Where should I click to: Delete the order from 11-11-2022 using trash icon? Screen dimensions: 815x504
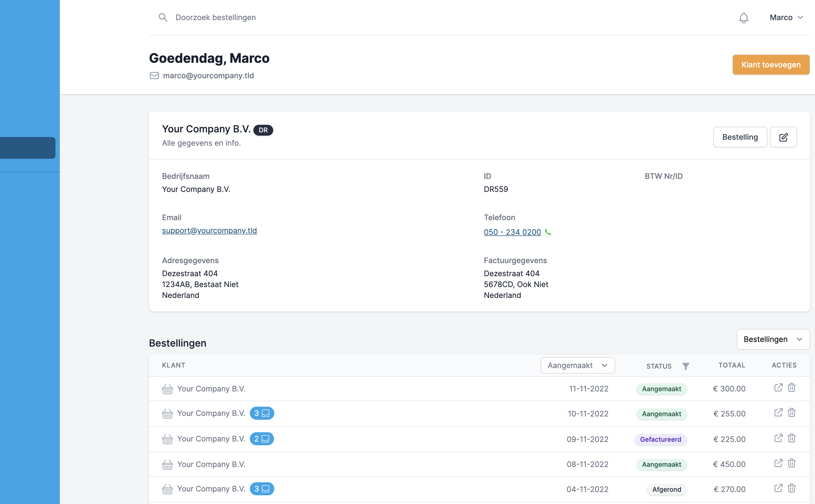(x=792, y=388)
